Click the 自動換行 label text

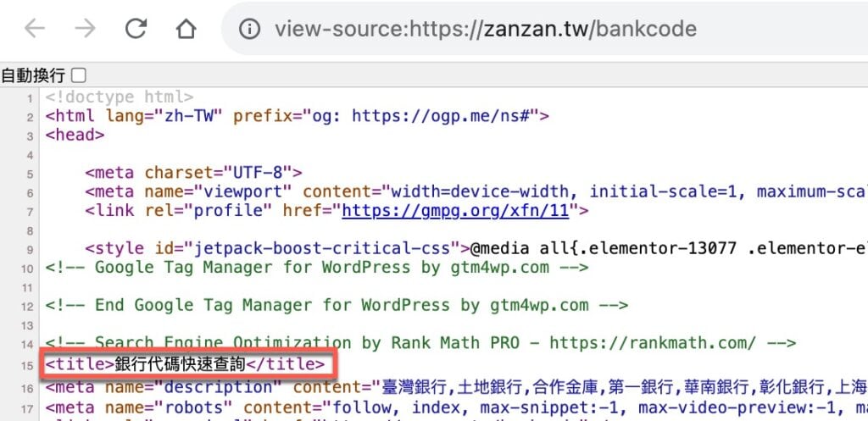(x=33, y=75)
